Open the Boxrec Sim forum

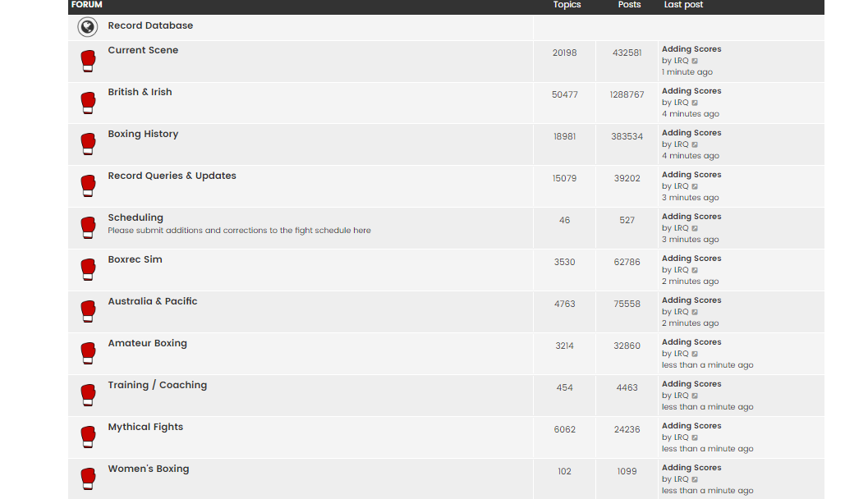tap(135, 259)
